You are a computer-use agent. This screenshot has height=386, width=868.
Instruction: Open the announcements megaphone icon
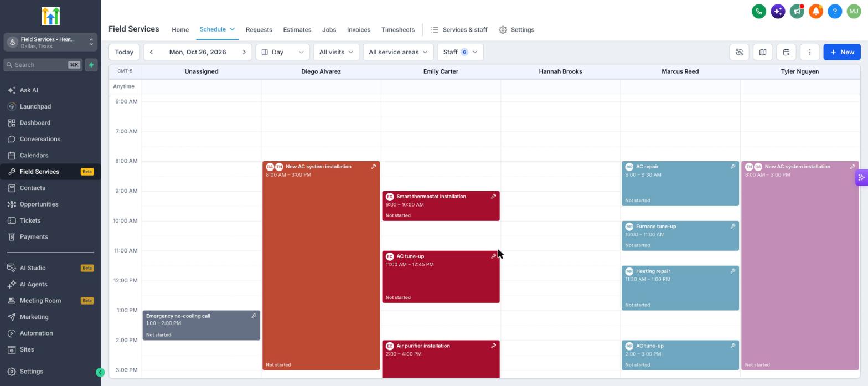(797, 11)
